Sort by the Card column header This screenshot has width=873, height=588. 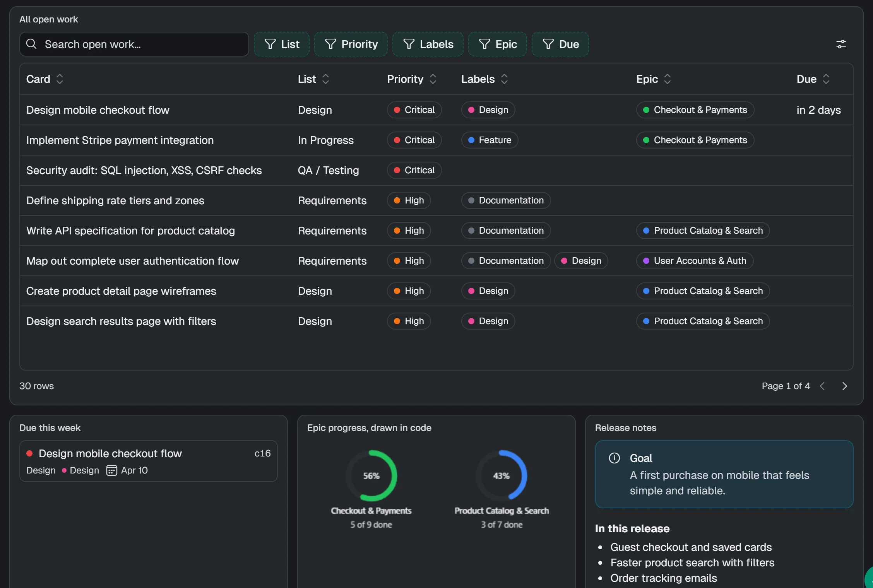(x=45, y=79)
